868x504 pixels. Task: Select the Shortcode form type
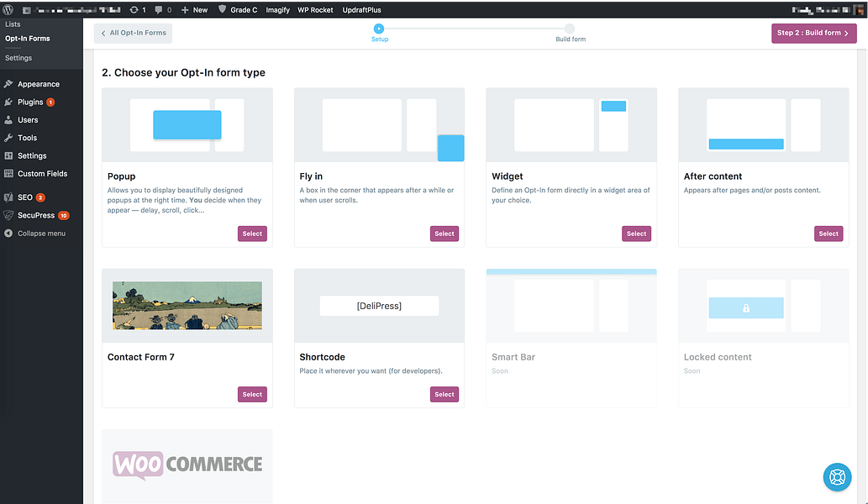click(444, 394)
